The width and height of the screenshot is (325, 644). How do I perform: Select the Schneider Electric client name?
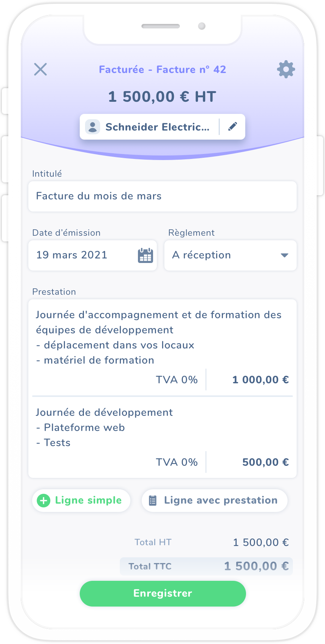click(157, 127)
